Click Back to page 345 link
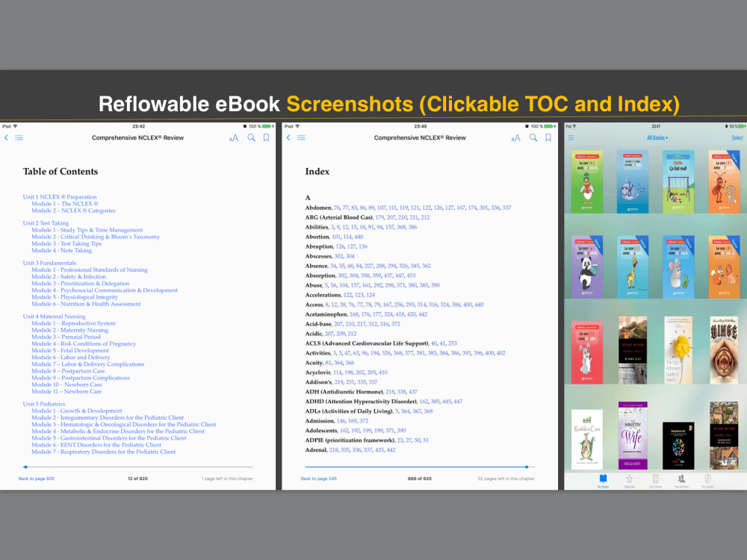The width and height of the screenshot is (747, 560). tap(319, 479)
